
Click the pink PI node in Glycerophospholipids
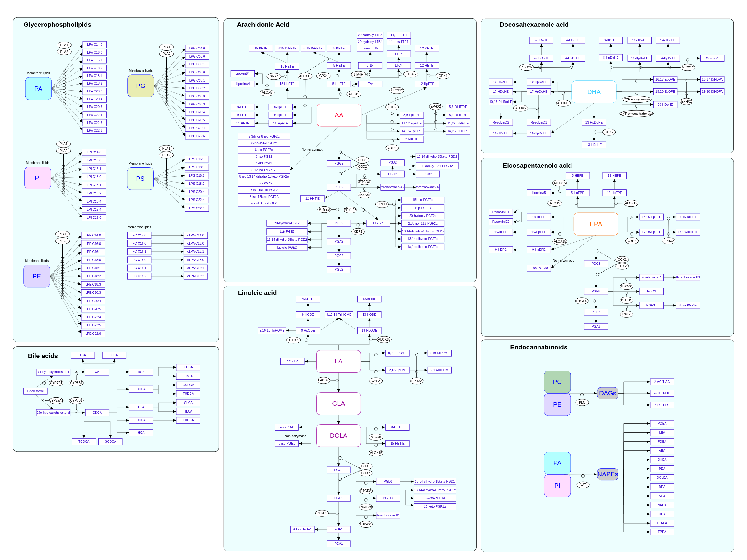(x=37, y=178)
